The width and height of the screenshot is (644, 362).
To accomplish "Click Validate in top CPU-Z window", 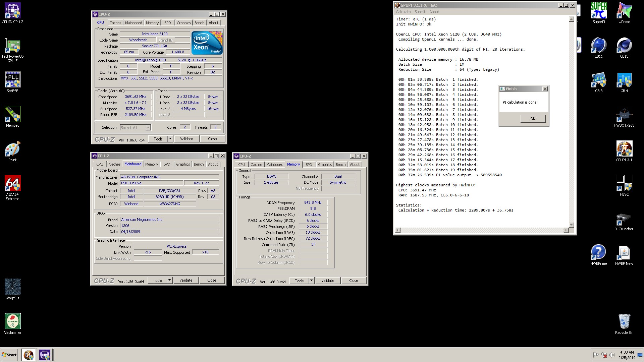I will point(186,139).
